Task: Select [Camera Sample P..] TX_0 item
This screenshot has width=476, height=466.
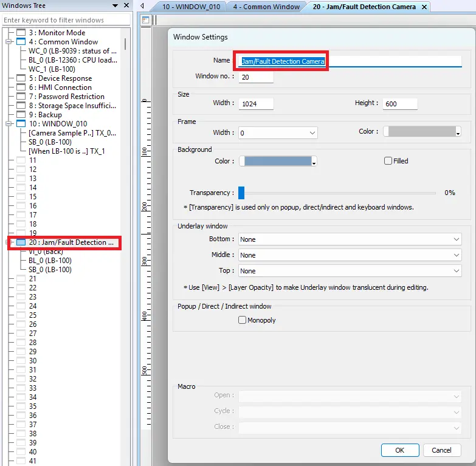Action: point(72,132)
